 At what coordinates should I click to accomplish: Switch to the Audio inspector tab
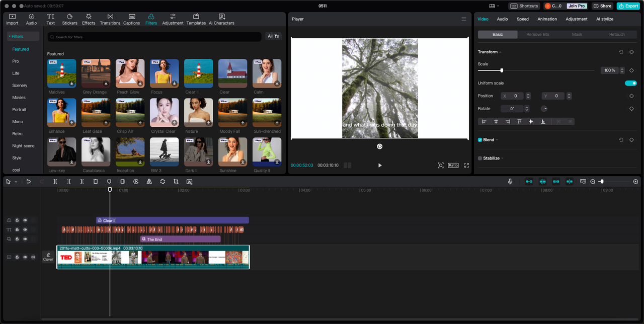502,19
